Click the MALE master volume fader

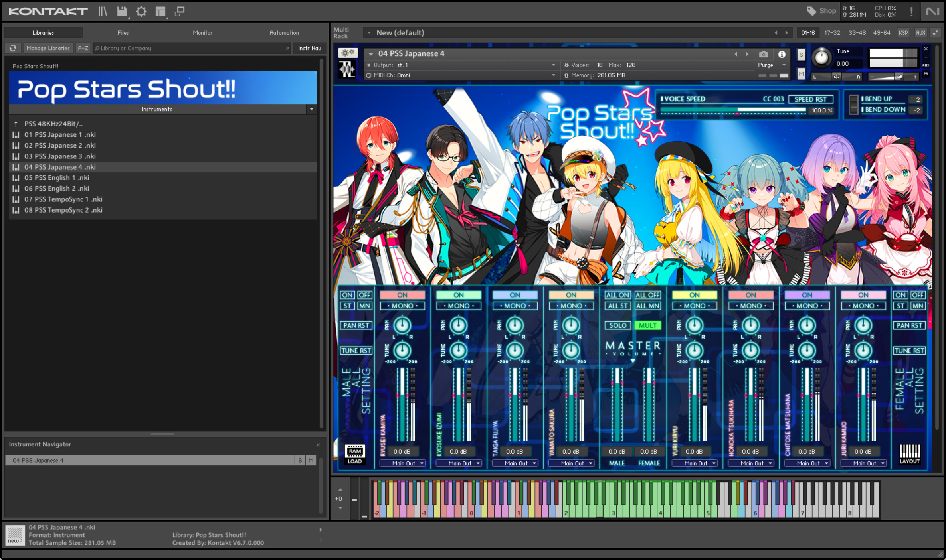(617, 404)
